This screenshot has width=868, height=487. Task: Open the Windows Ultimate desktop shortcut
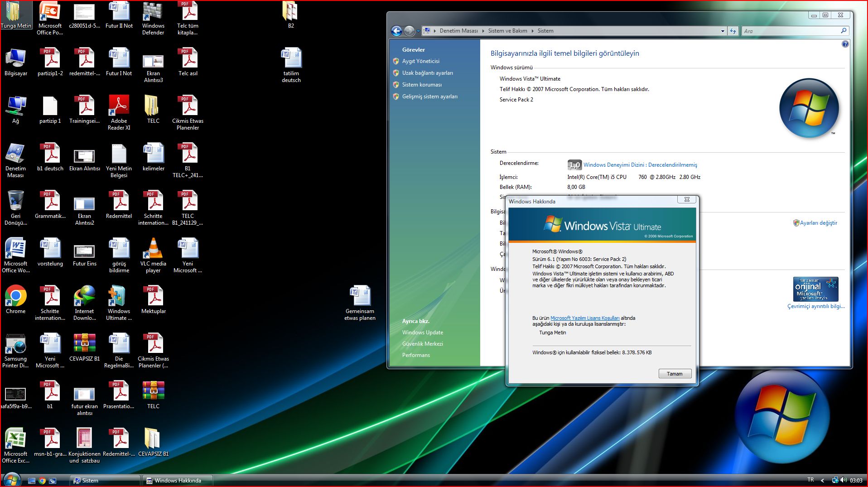click(x=119, y=303)
